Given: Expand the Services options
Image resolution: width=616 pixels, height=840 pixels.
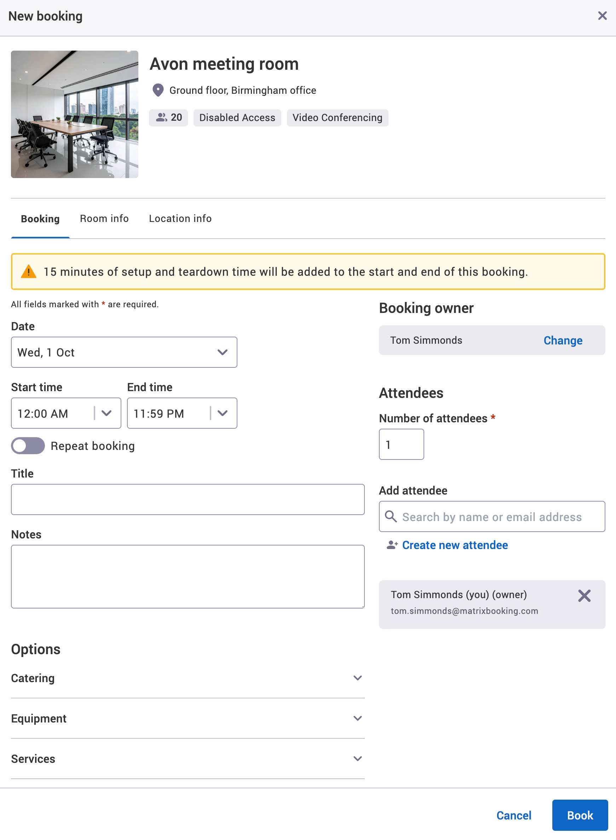Looking at the screenshot, I should coord(358,758).
